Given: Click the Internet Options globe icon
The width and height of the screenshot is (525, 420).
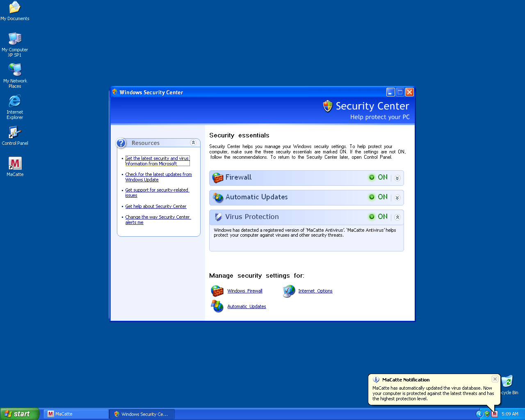Looking at the screenshot, I should pos(289,291).
